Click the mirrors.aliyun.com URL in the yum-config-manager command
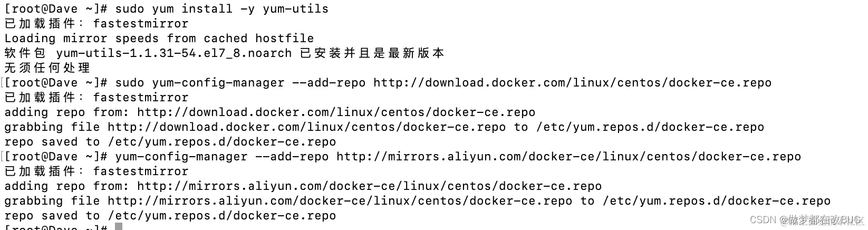The image size is (868, 230). click(x=568, y=157)
